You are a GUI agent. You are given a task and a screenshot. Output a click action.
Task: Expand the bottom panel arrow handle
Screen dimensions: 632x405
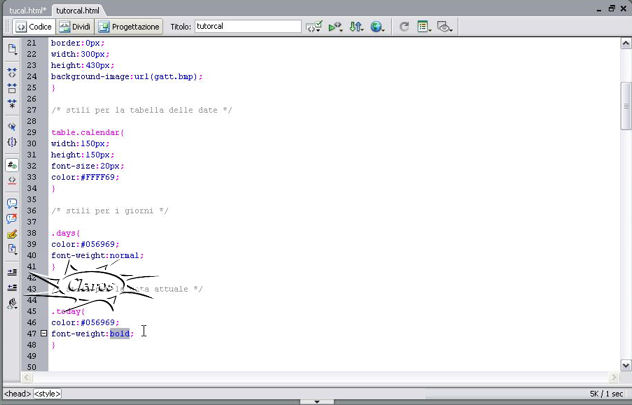pos(317,402)
